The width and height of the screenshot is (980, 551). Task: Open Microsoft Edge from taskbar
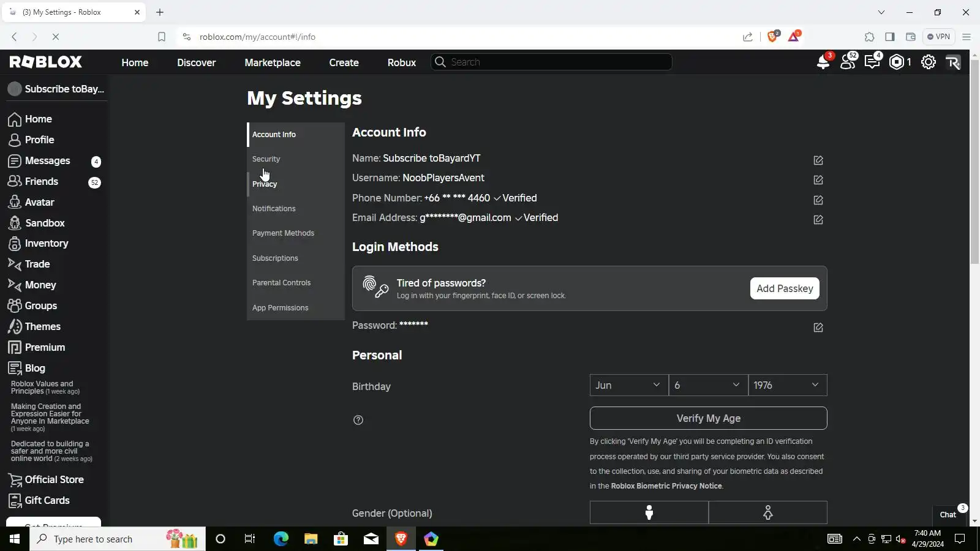pos(281,539)
